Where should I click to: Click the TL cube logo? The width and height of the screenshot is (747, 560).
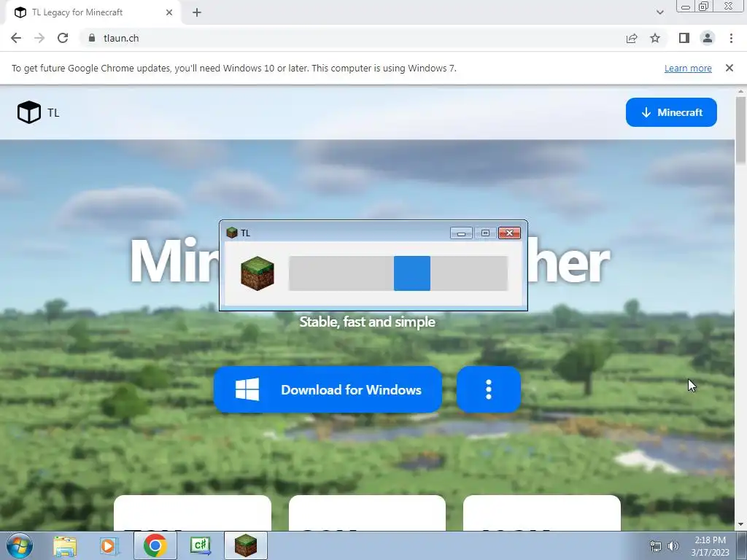coord(29,112)
